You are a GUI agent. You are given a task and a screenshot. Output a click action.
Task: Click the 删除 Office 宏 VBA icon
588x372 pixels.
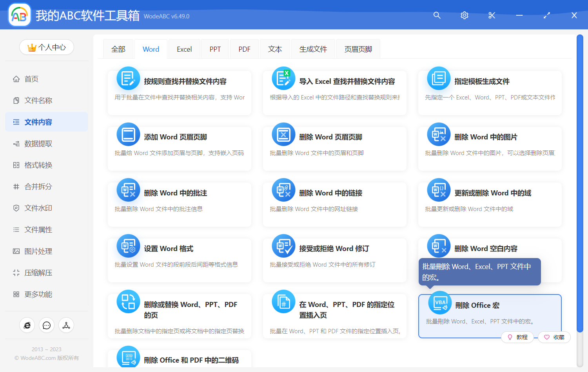(440, 303)
